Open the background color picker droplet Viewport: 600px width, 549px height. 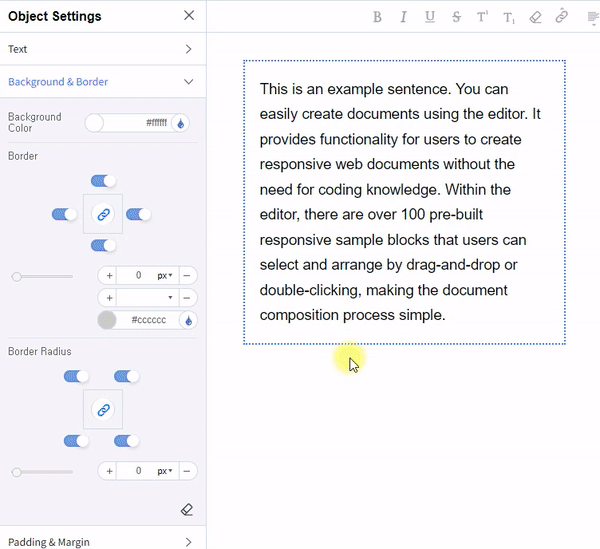181,123
